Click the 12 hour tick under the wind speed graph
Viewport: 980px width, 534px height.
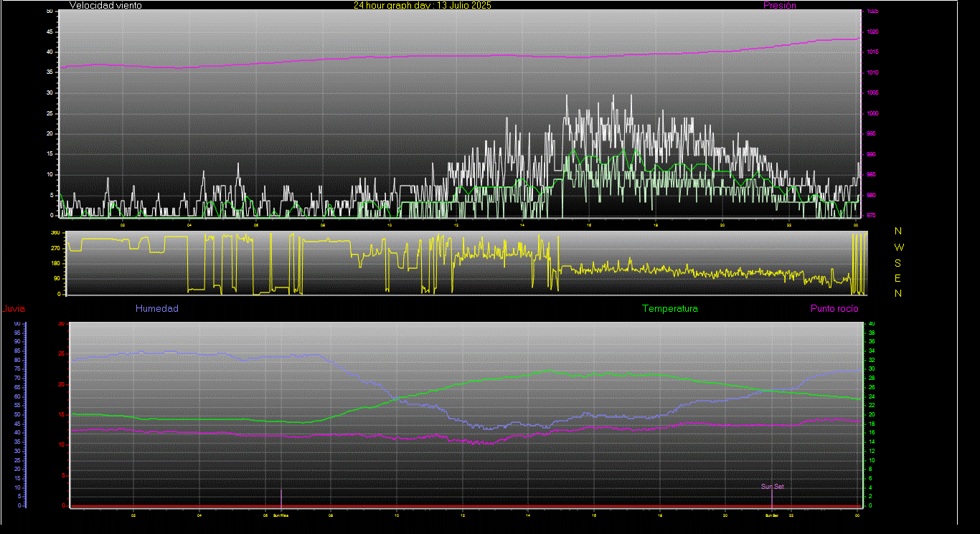[x=456, y=225]
